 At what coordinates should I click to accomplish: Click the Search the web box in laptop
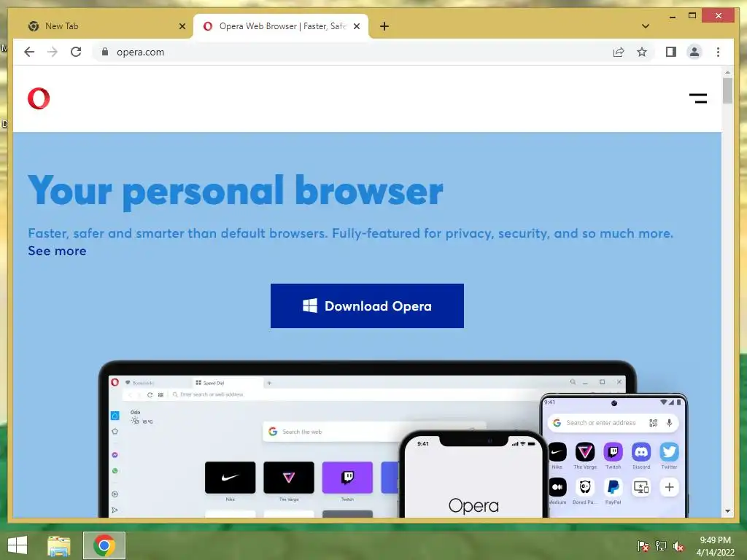click(374, 432)
